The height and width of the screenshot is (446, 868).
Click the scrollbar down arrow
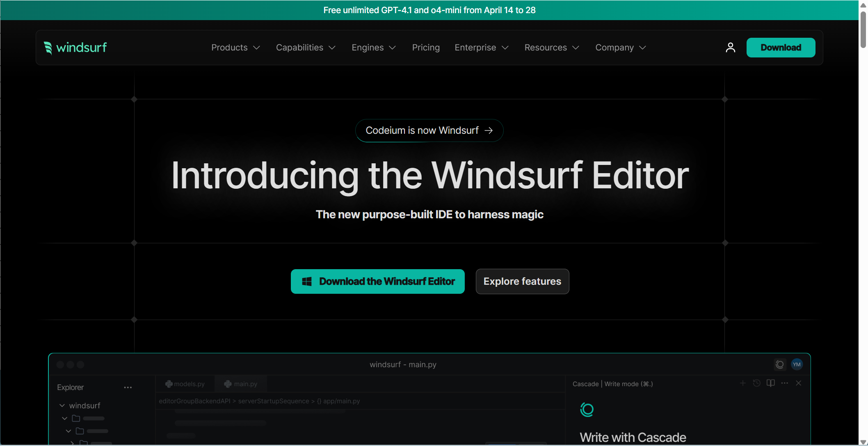click(x=863, y=442)
